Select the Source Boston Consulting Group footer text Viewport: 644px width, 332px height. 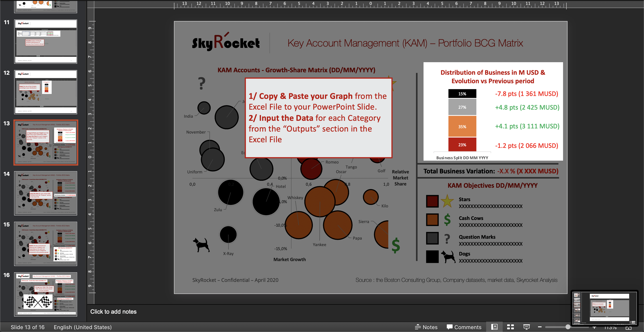tap(456, 280)
